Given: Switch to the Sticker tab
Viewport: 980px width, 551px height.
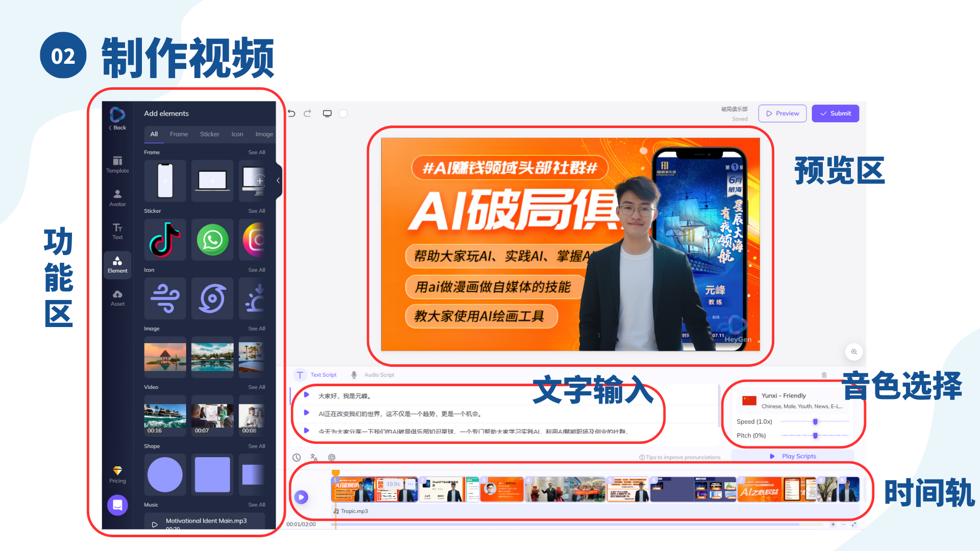Looking at the screenshot, I should point(210,134).
